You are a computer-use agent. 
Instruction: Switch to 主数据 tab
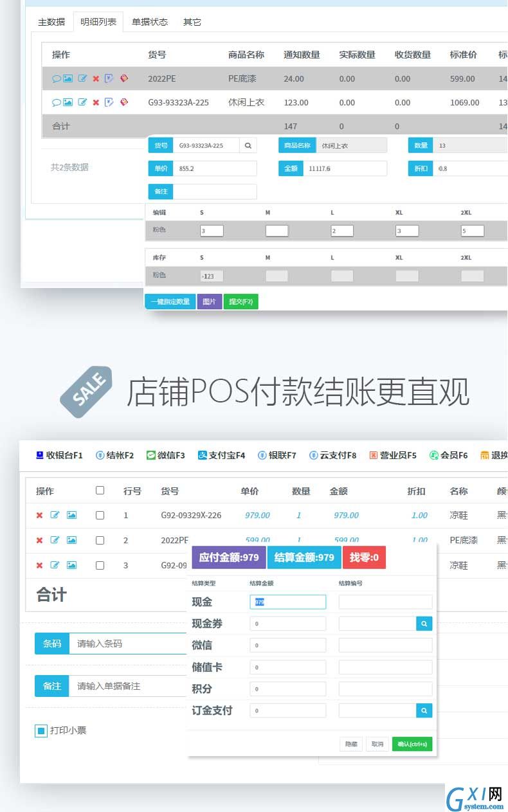(51, 22)
